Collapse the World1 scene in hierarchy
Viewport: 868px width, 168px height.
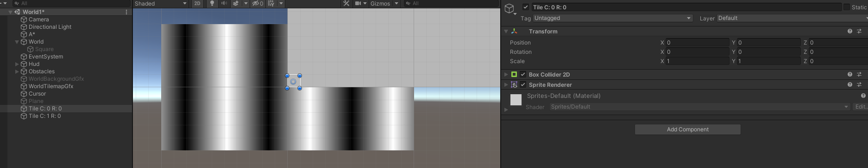pyautogui.click(x=10, y=12)
